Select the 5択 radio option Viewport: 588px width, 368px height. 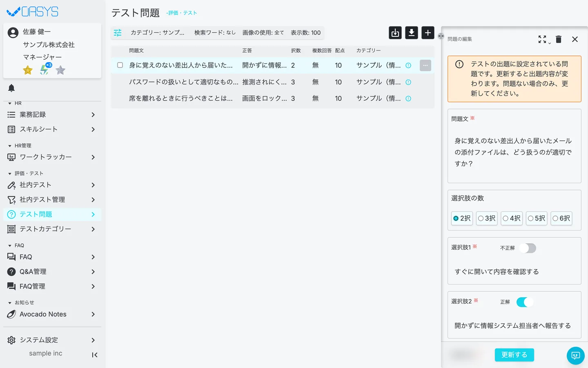[x=537, y=218]
